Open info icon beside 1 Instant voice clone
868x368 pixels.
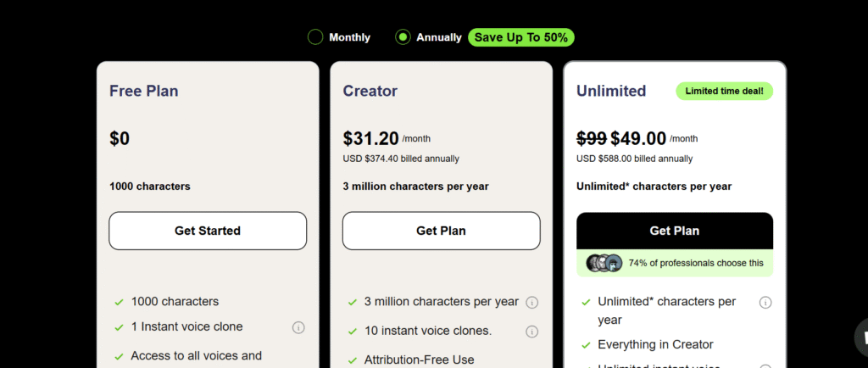click(x=298, y=327)
